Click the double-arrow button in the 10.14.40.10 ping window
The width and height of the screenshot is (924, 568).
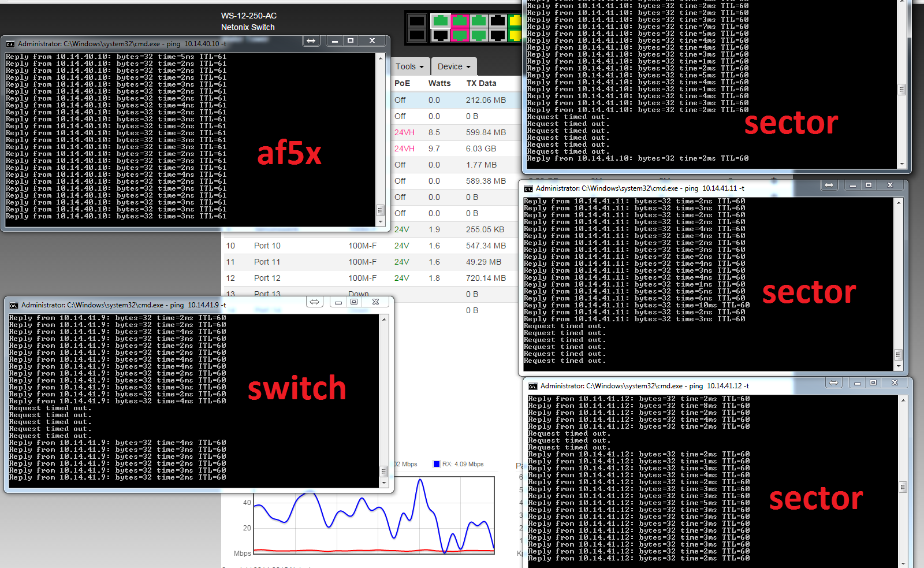pos(311,41)
